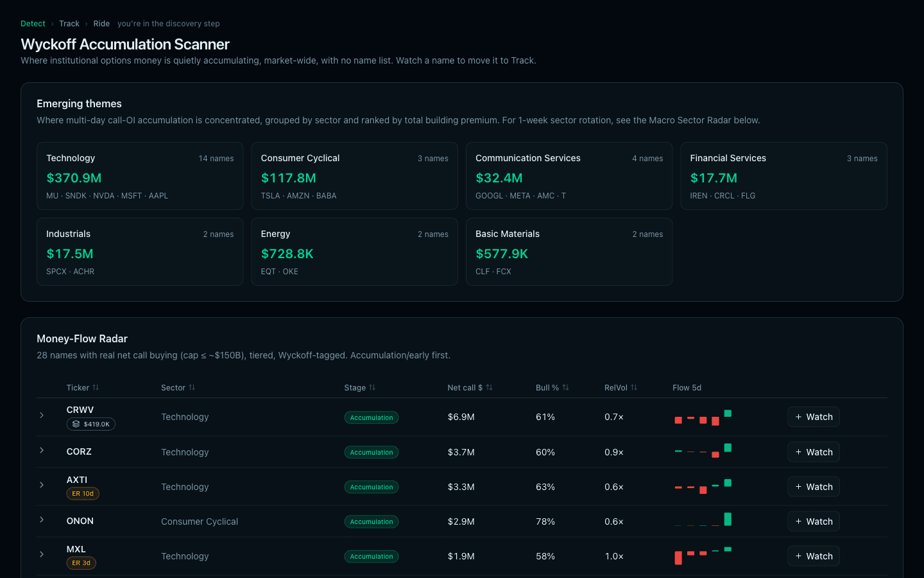Click CRWV Accumulation stage tag
924x578 pixels.
pos(372,417)
